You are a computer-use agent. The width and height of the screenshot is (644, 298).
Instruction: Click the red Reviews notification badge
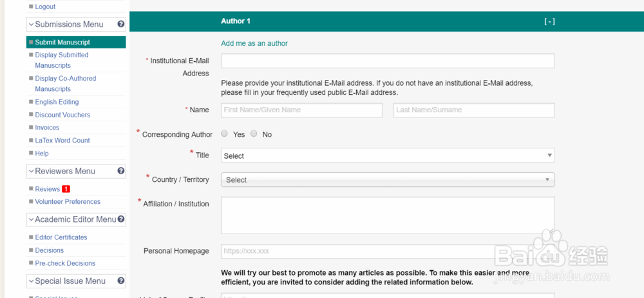[x=66, y=189]
